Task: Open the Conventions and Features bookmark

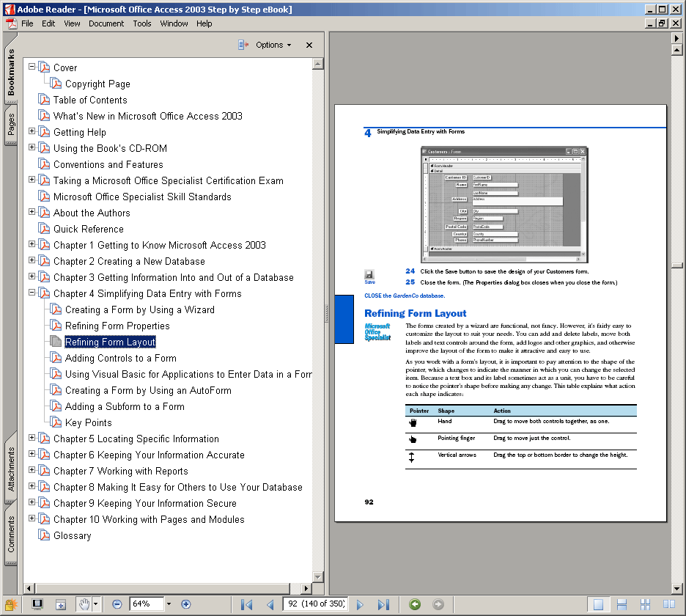Action: [108, 164]
